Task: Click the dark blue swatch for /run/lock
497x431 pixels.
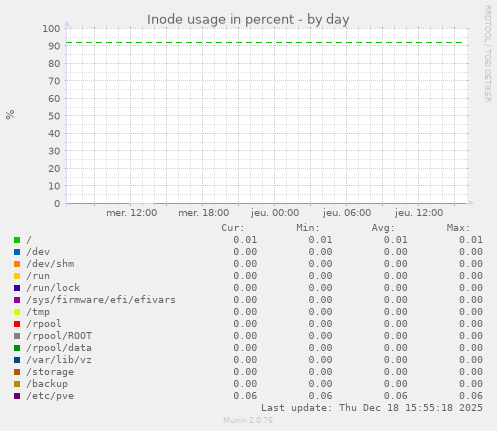Action: pyautogui.click(x=17, y=288)
